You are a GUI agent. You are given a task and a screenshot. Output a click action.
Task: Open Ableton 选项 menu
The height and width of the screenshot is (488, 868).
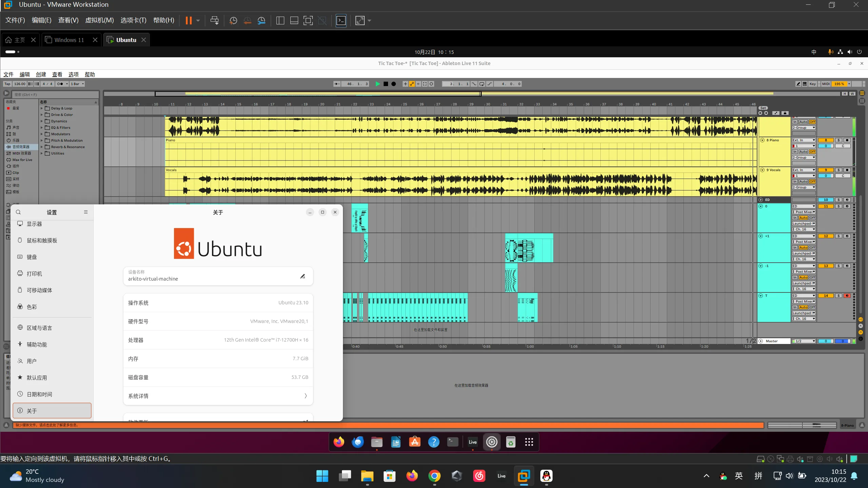[74, 75]
